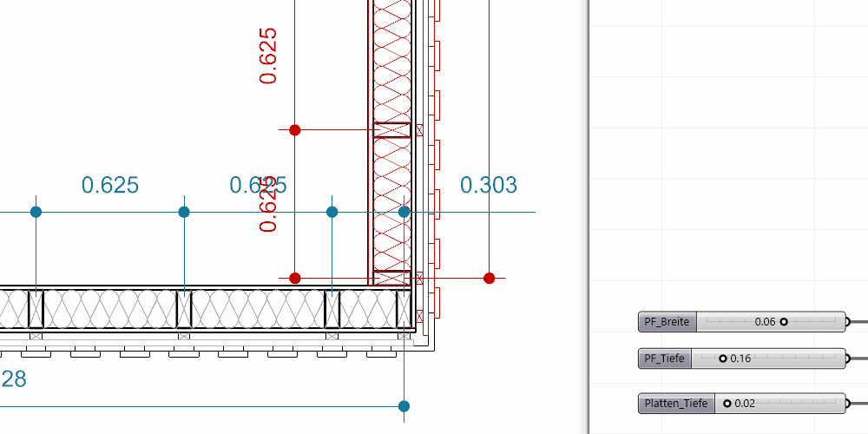Select the topmost red vertical 0.625 dimension

268,56
